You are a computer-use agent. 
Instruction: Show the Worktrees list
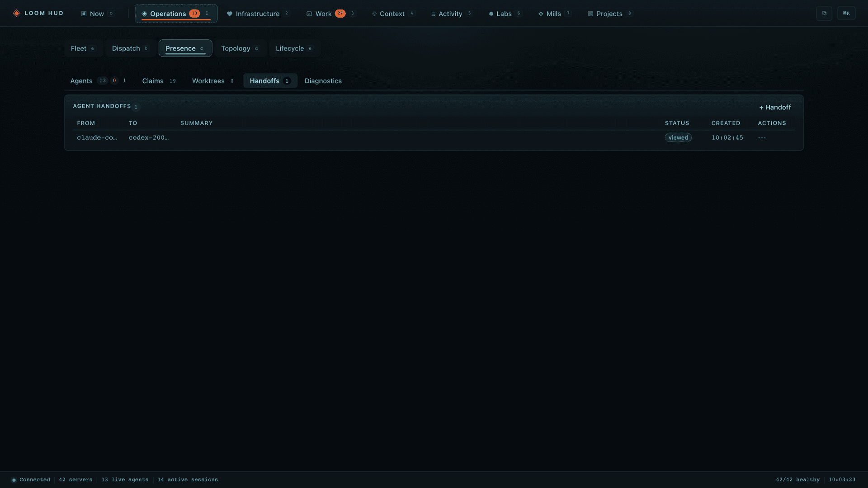click(x=213, y=81)
